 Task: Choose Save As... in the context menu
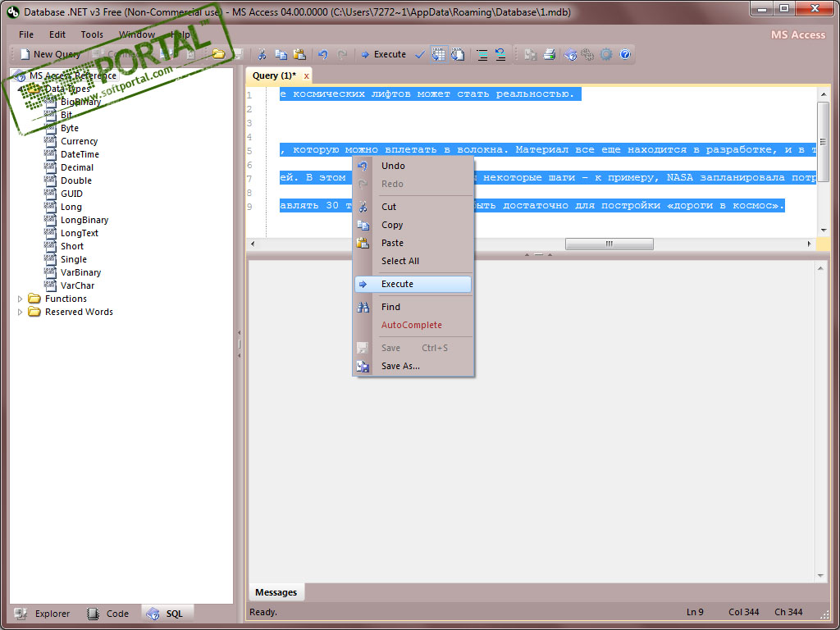[x=413, y=367]
